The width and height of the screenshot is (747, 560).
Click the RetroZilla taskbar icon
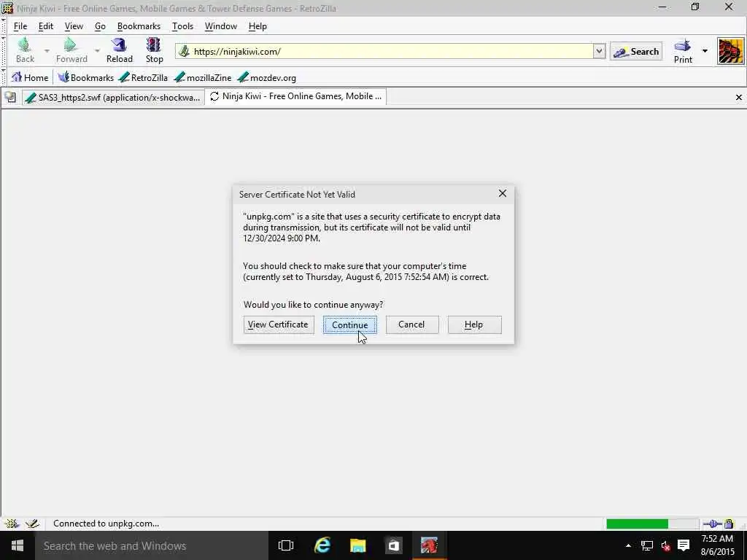(x=429, y=545)
